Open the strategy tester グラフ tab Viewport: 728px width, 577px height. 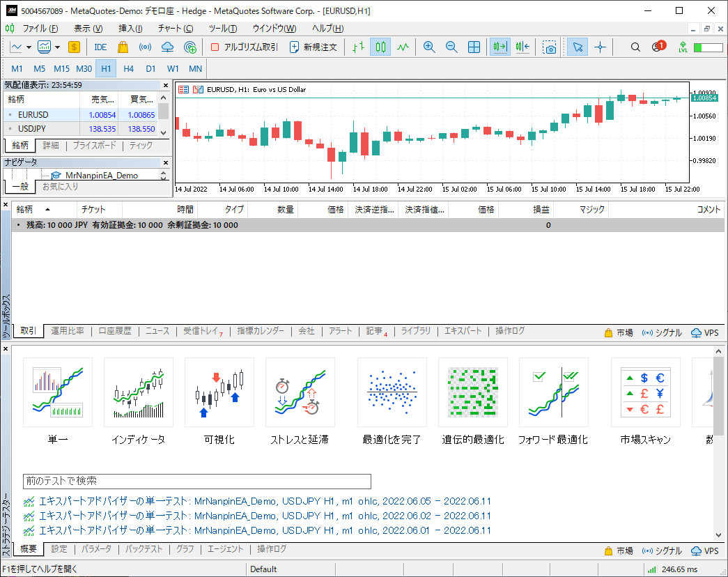click(185, 549)
